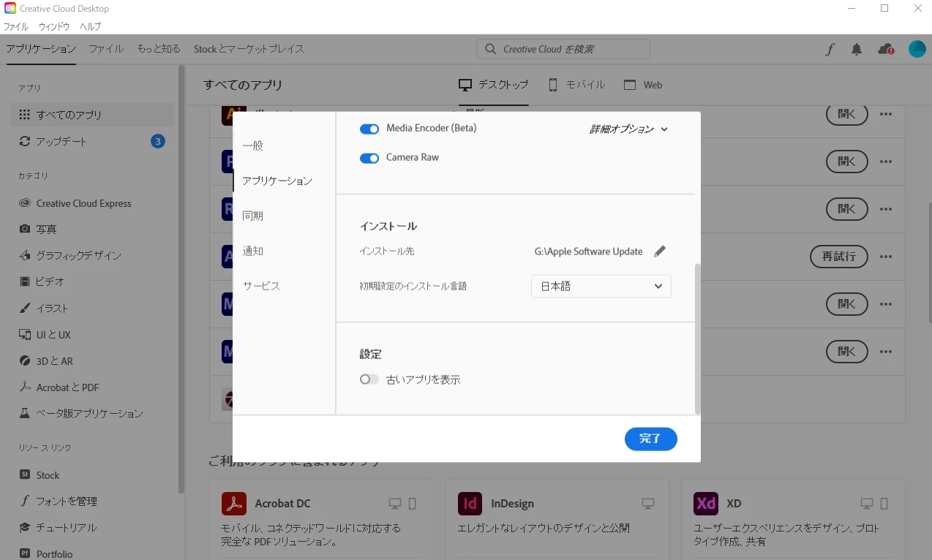Screen dimensions: 932x560
Task: Click the Acrobat DC app title
Action: click(282, 504)
